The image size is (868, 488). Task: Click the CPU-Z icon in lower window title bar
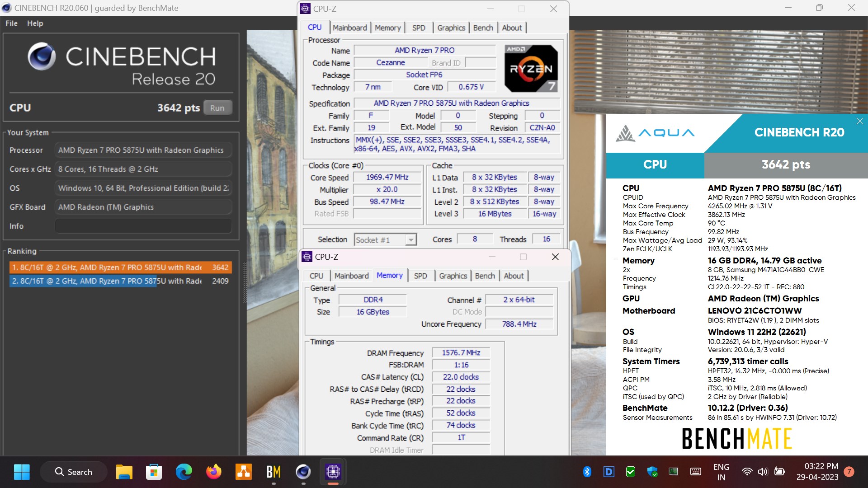307,257
